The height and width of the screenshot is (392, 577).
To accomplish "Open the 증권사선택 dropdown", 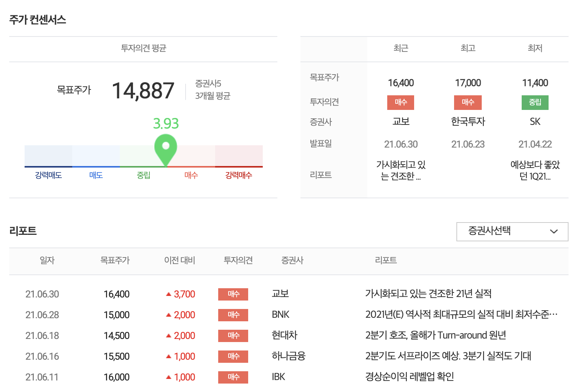I will coord(512,231).
